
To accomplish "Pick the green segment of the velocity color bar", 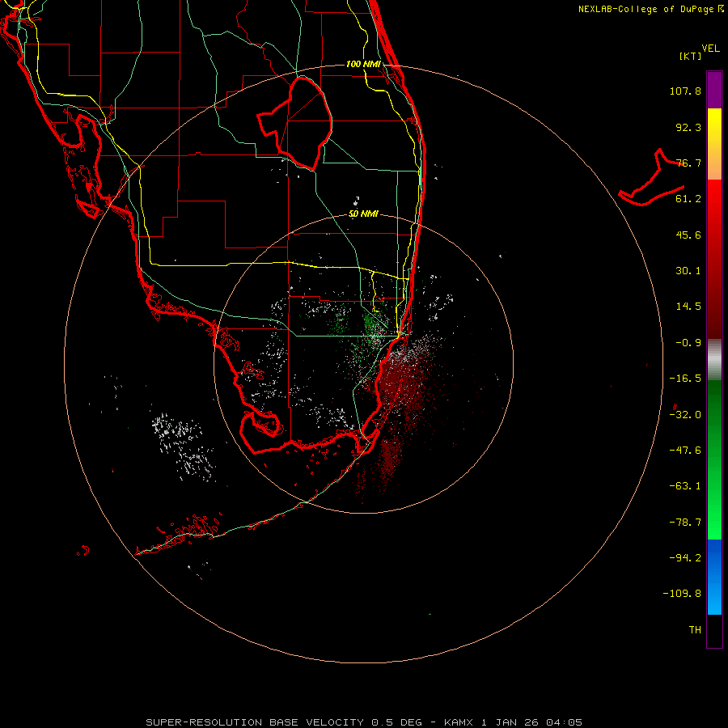I will [714, 459].
